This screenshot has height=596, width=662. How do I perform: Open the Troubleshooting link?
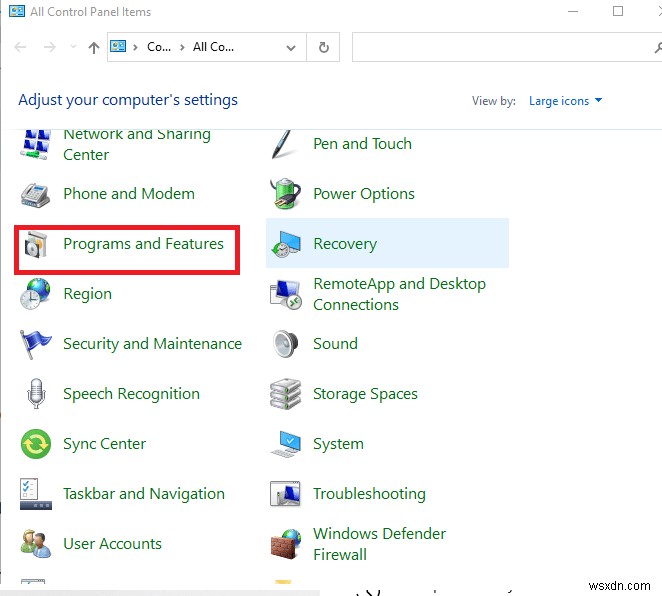click(369, 494)
